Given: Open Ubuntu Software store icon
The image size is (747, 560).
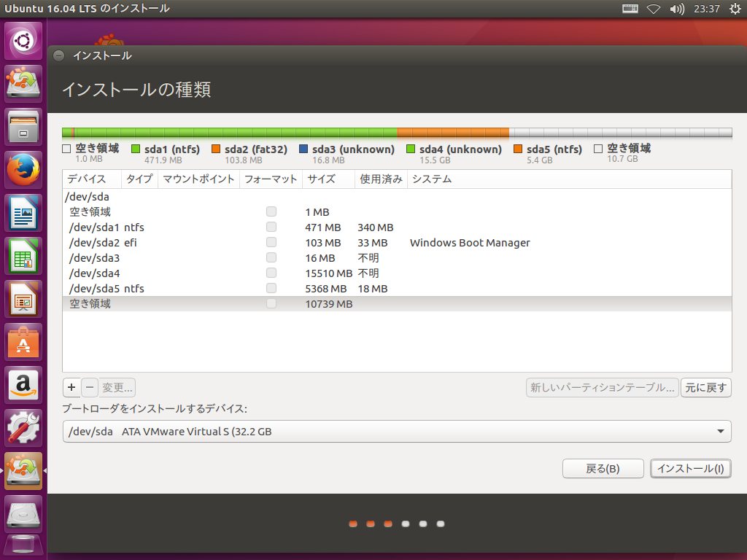Looking at the screenshot, I should pos(23,342).
